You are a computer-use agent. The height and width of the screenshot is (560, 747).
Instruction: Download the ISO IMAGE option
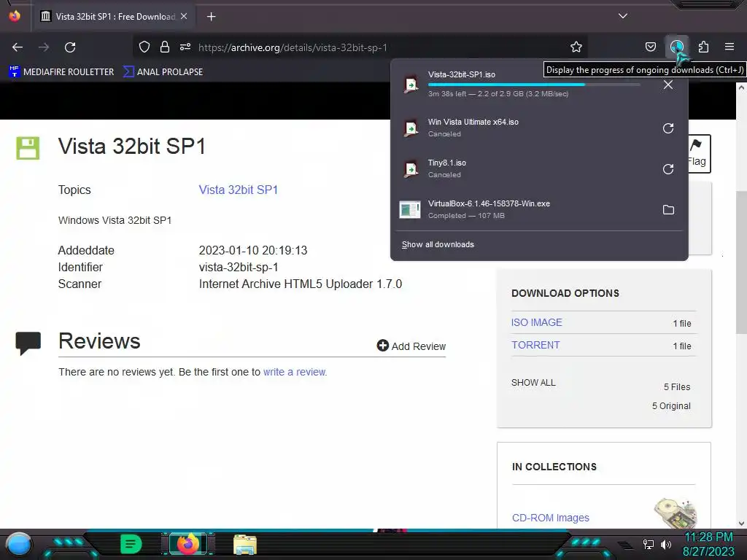click(x=536, y=322)
